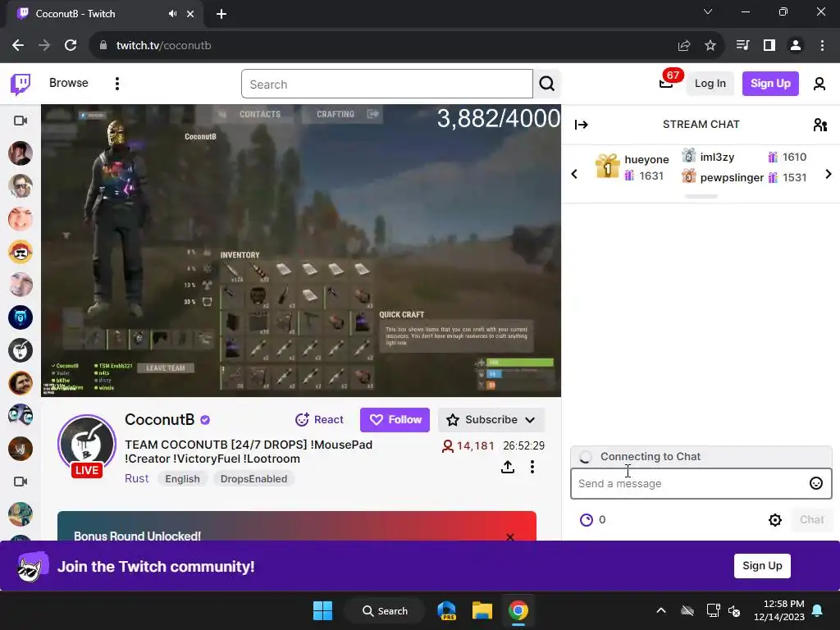The image size is (840, 630).
Task: Open the three-dot stream options menu
Action: 532,467
